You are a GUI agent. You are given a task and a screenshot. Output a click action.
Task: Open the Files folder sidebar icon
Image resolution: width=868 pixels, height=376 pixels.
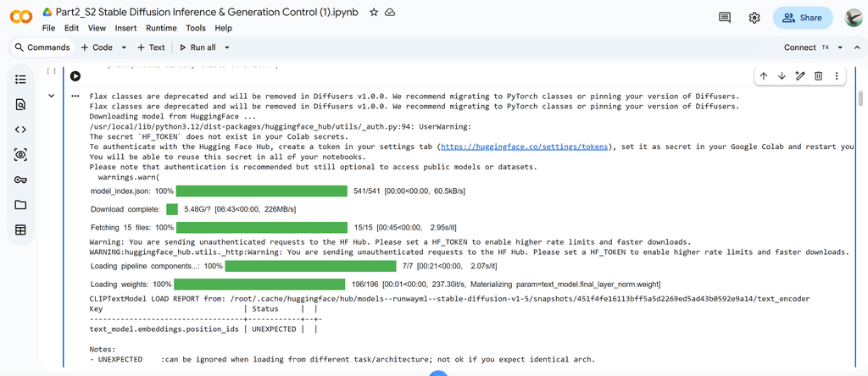tap(20, 205)
